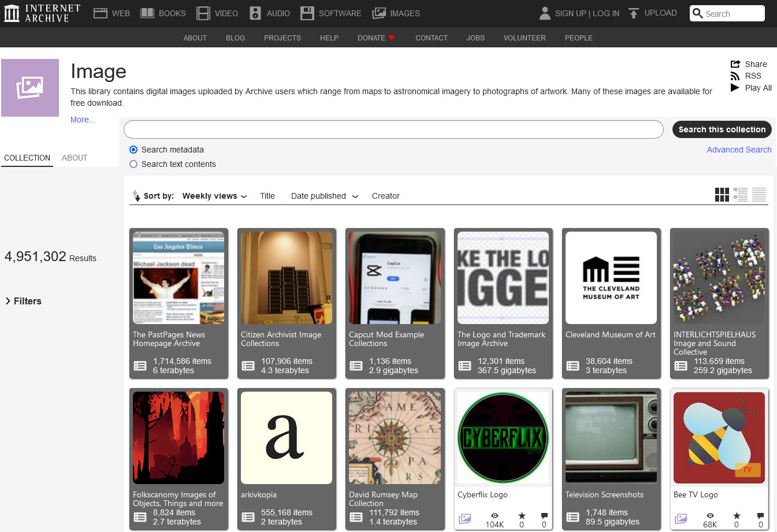Open Capcut Mod Example Collections thumbnail
The image size is (777, 532).
click(x=395, y=278)
